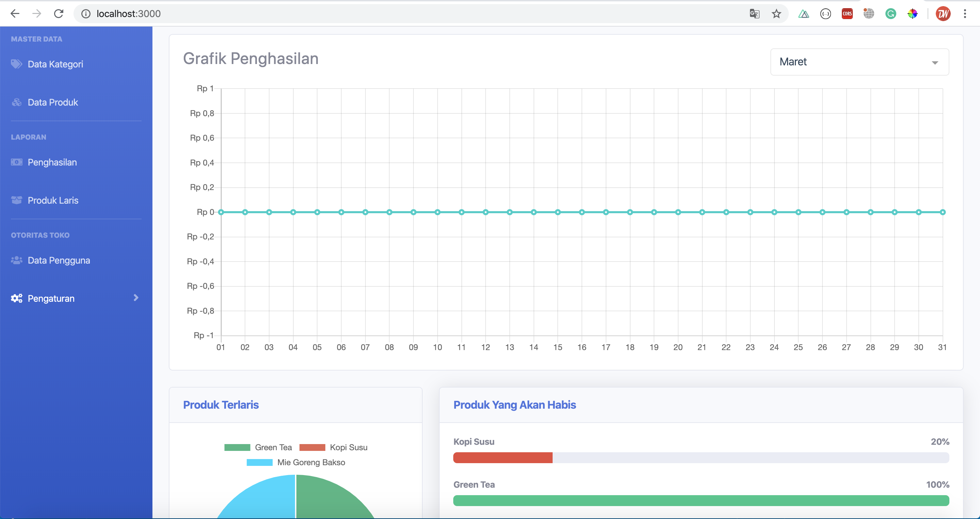Click the Rp 0 axis label
The width and height of the screenshot is (980, 519).
click(x=206, y=212)
